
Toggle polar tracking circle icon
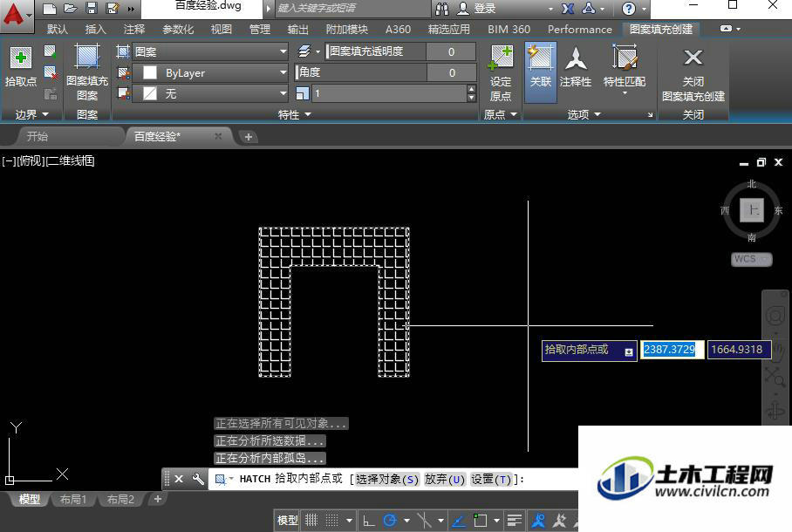tap(389, 520)
